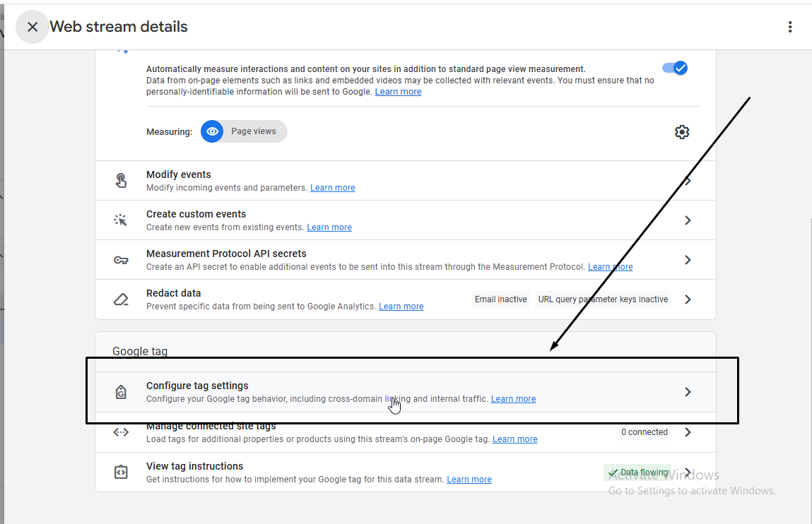The height and width of the screenshot is (524, 812).
Task: Click the Create custom events cursor icon
Action: pos(120,220)
